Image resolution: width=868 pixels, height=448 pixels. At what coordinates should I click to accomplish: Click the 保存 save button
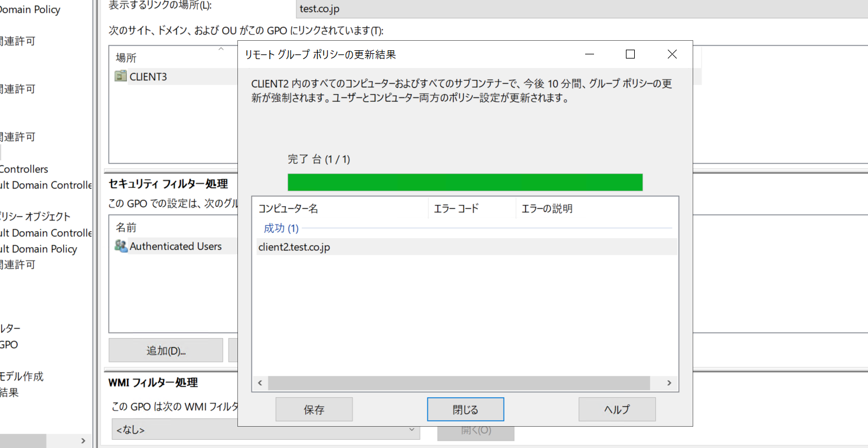coord(314,409)
